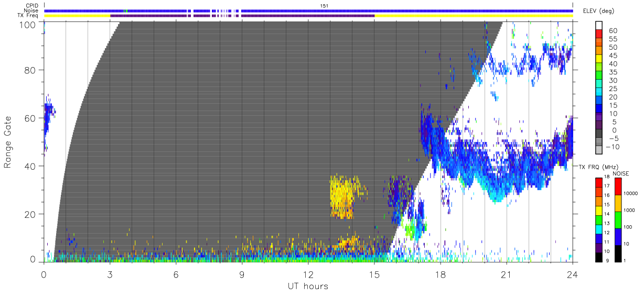Click the 'ELEV (deg)' legend title

(x=598, y=11)
